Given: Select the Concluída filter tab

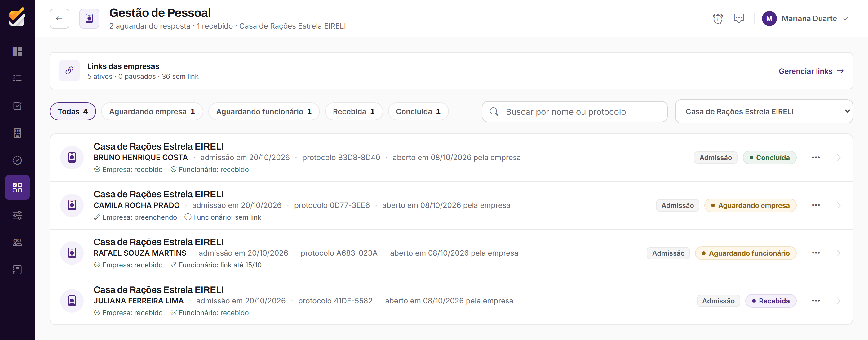Looking at the screenshot, I should (418, 112).
